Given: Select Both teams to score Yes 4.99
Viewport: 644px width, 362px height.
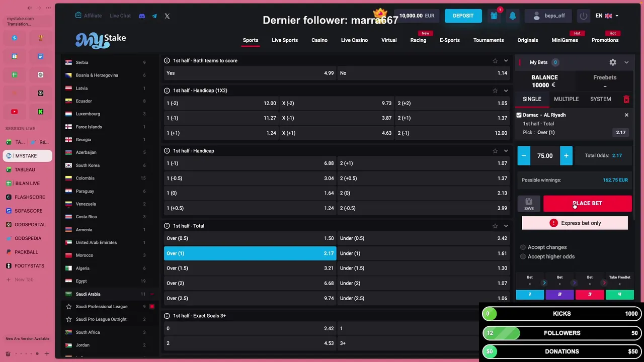Looking at the screenshot, I should coord(250,73).
